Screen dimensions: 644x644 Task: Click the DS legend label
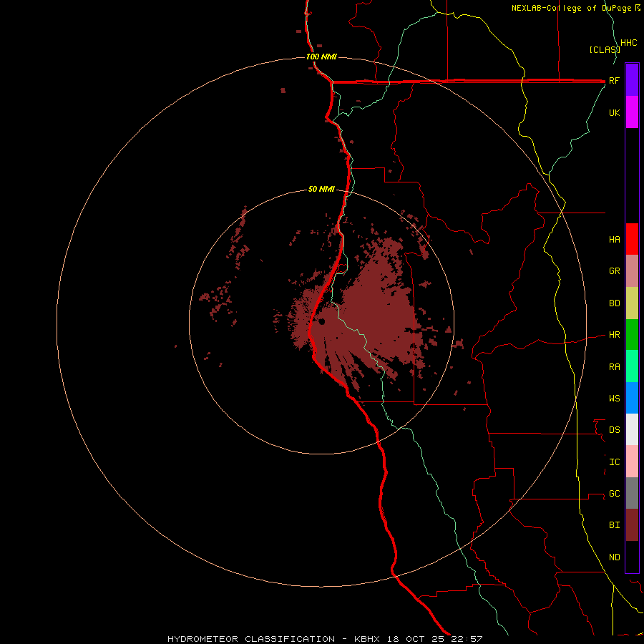click(614, 430)
